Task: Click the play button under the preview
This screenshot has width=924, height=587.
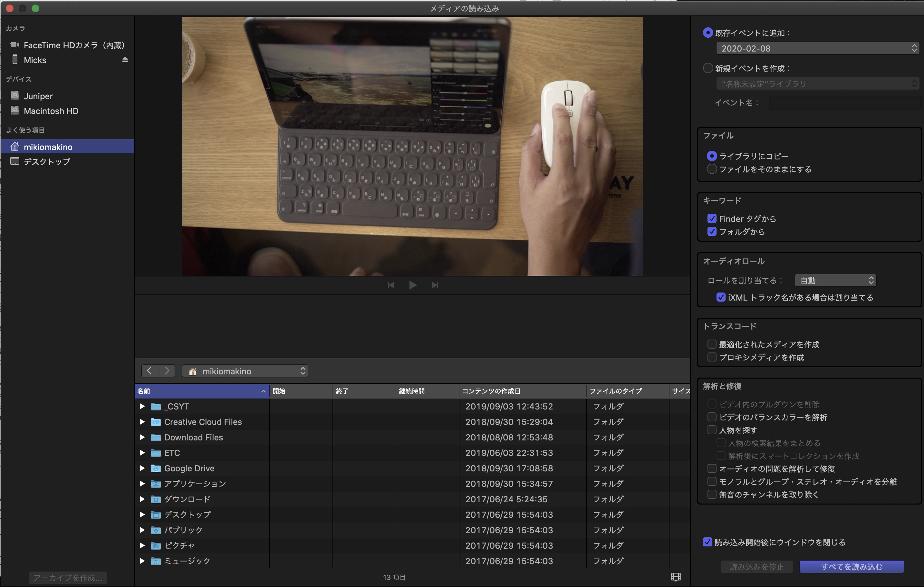Action: coord(413,285)
